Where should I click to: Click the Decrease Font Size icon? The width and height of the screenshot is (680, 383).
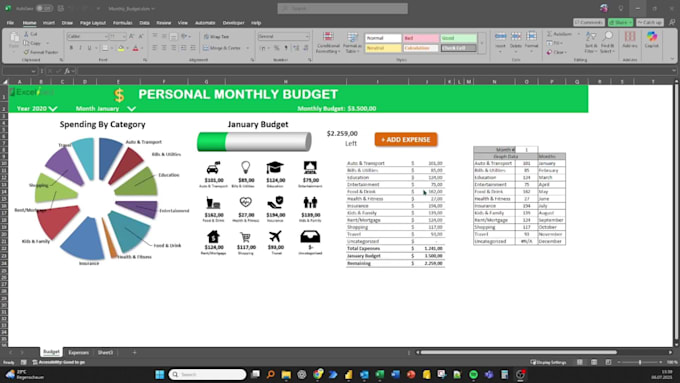click(141, 37)
